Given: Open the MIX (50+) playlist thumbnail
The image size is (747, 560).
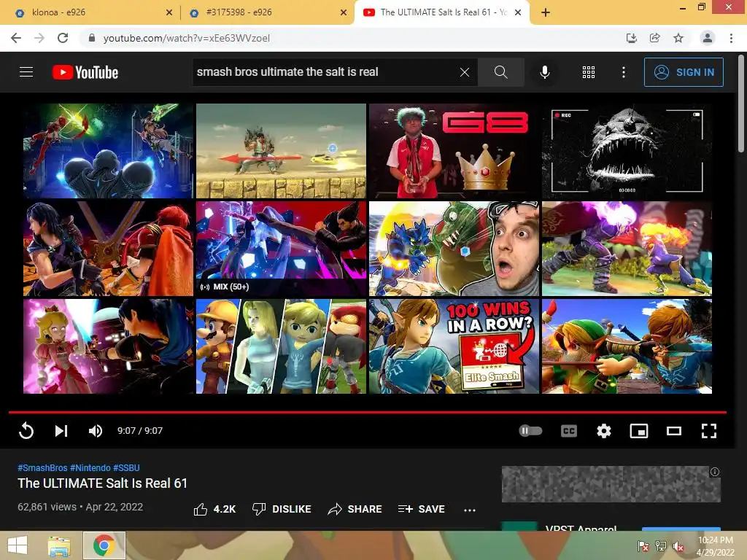Looking at the screenshot, I should [x=281, y=249].
